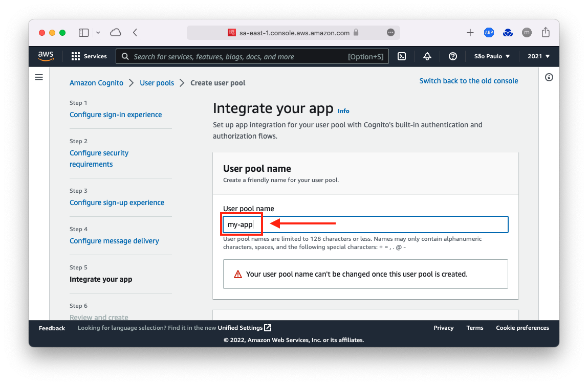Open Step 1 Configure sign-in experience
The height and width of the screenshot is (385, 588).
click(x=116, y=115)
